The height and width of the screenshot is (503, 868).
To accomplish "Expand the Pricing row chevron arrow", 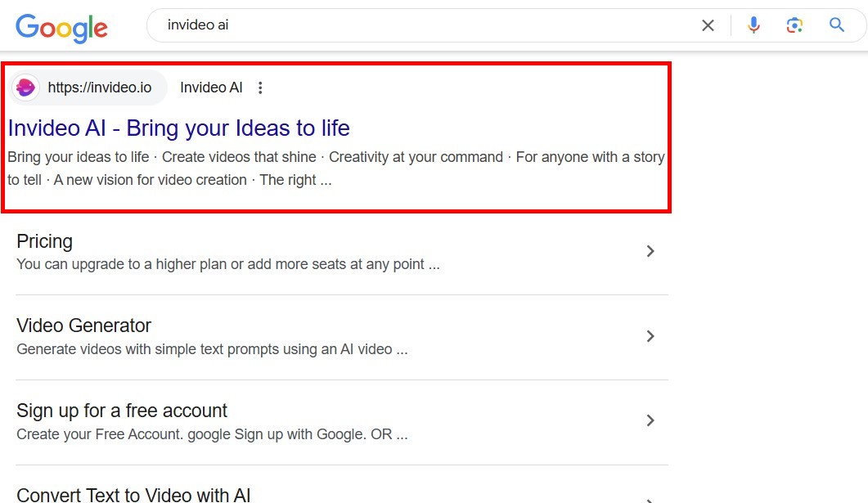I will (x=650, y=251).
